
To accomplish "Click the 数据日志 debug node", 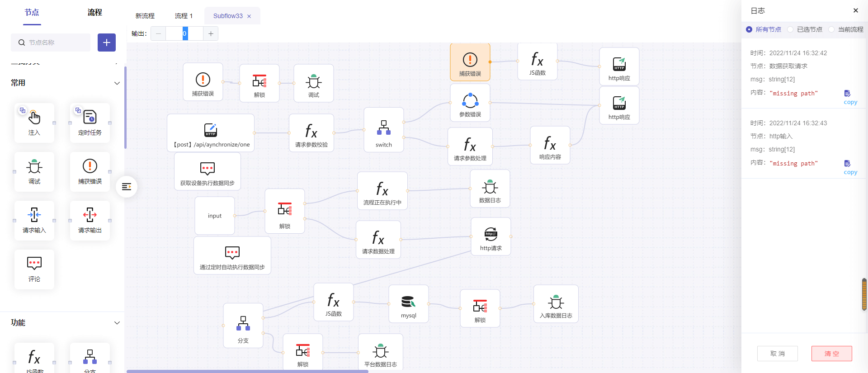I will coord(490,189).
